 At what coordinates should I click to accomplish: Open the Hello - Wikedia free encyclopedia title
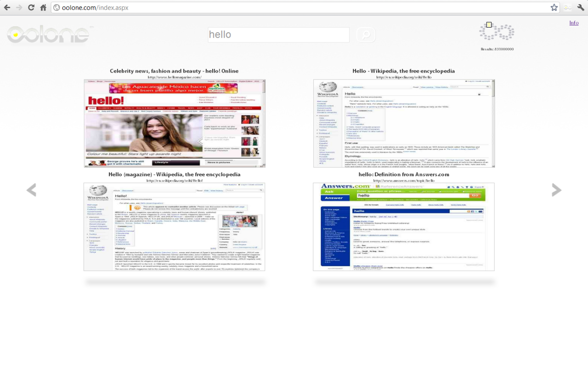click(404, 71)
